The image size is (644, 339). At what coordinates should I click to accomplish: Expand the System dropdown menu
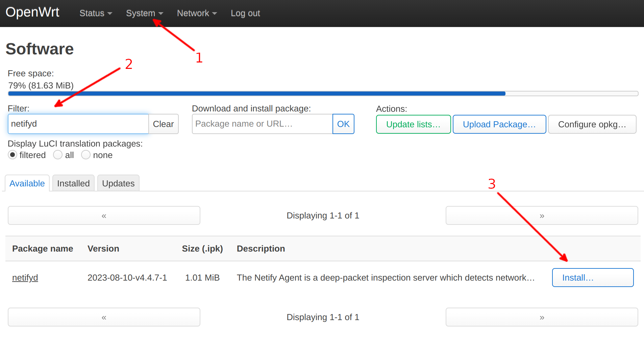144,13
